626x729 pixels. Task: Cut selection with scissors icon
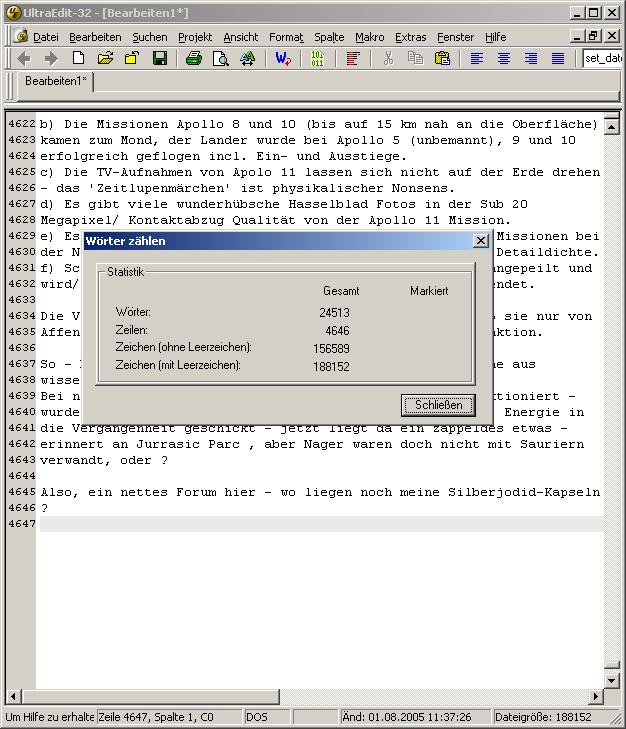[x=388, y=59]
